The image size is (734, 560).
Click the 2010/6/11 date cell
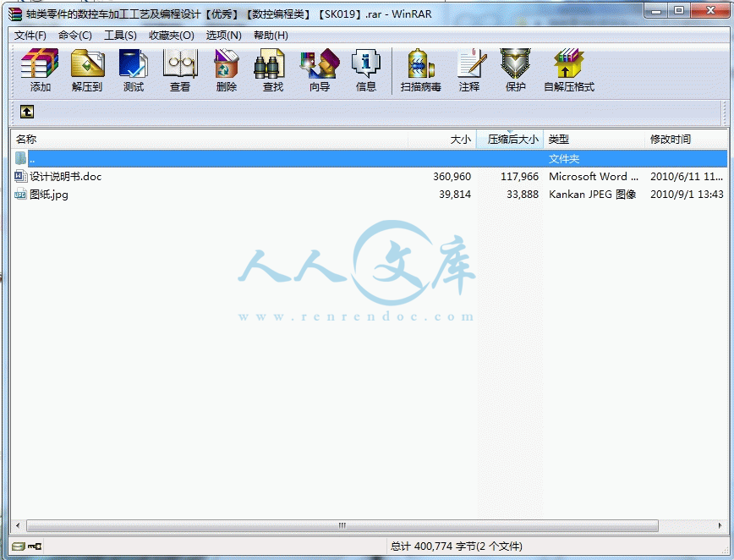click(x=687, y=177)
